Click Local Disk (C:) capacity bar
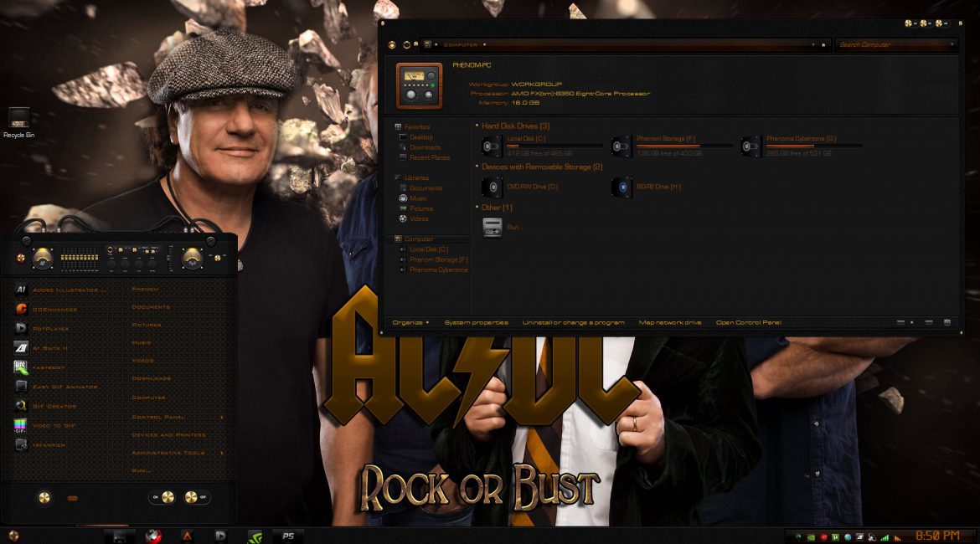 [x=555, y=146]
